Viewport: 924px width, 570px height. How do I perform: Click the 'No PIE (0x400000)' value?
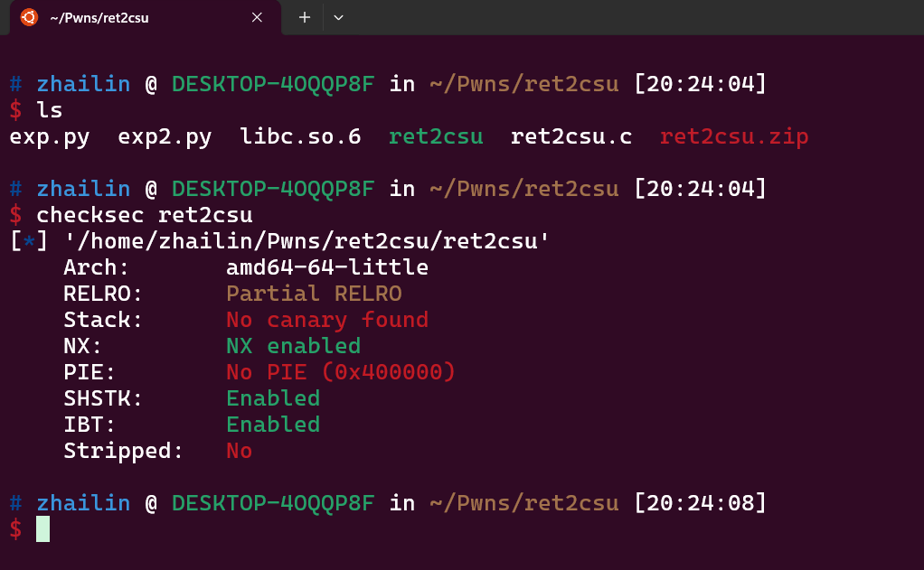pos(341,372)
